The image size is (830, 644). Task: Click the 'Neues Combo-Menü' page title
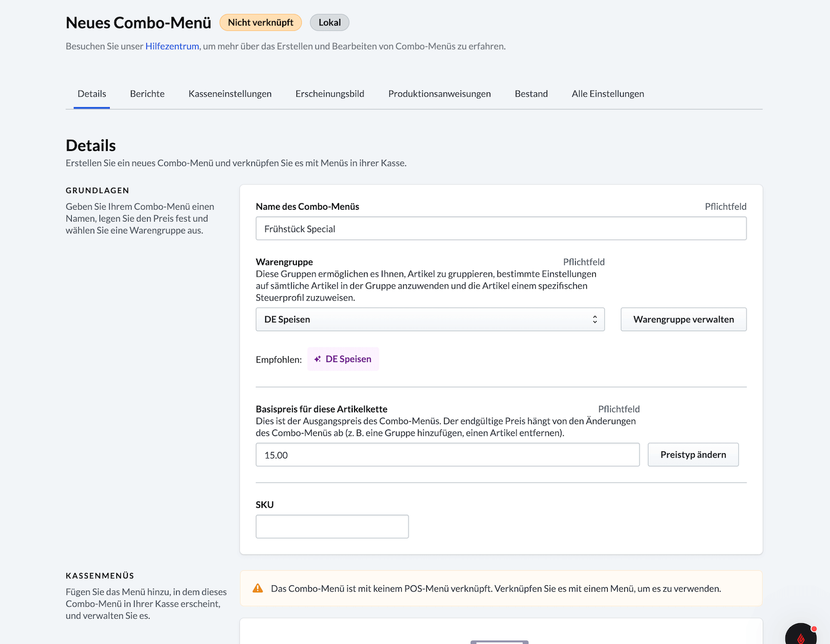click(138, 23)
